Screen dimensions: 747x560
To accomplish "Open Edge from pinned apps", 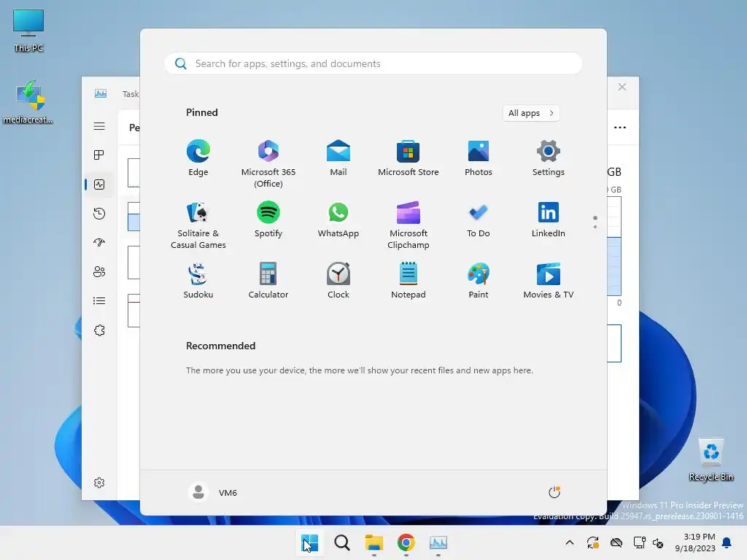I will tap(198, 158).
